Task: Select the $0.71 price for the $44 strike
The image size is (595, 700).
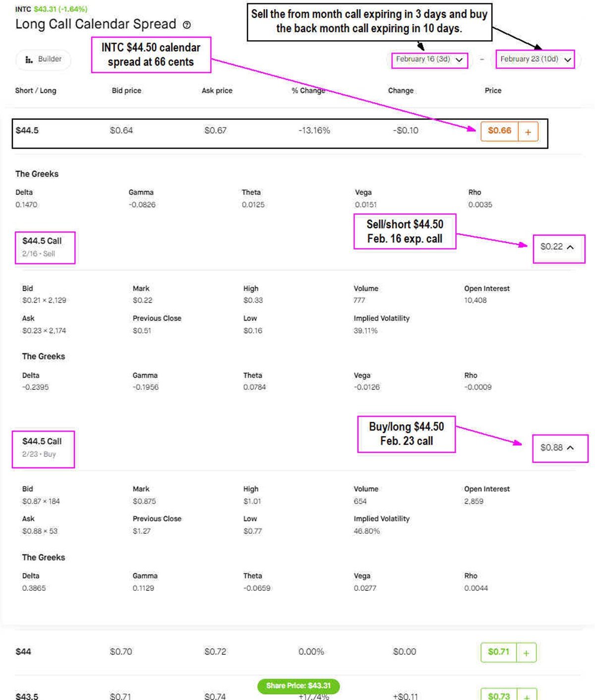Action: click(498, 652)
